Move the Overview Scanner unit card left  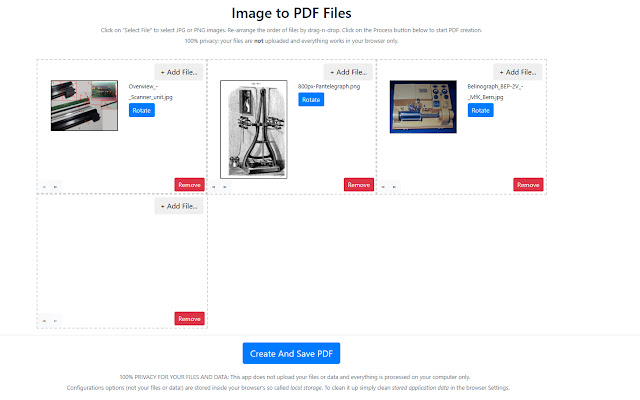(x=44, y=186)
